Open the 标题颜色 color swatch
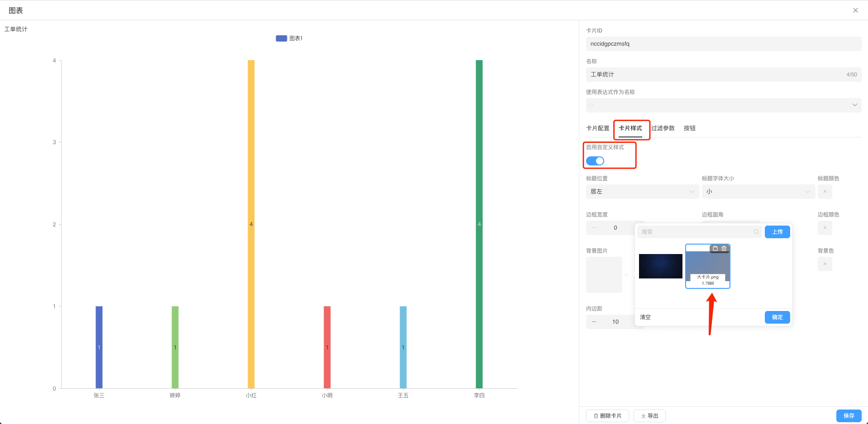This screenshot has height=424, width=868. tap(825, 192)
